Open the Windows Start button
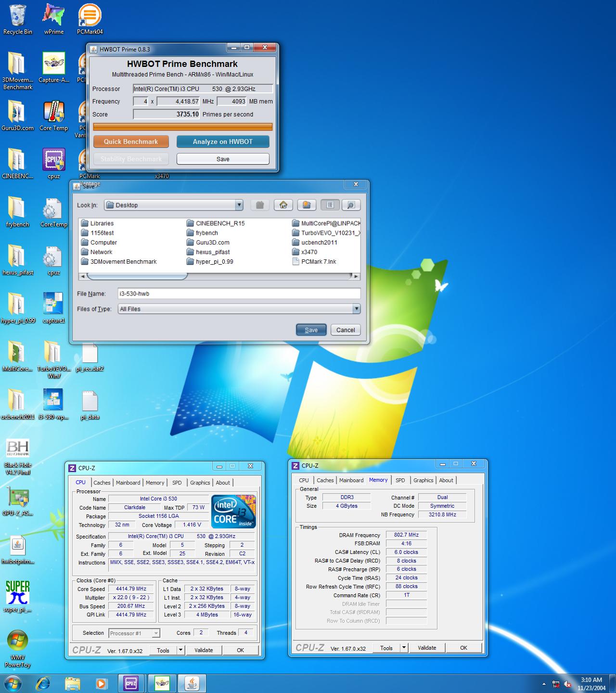Viewport: 616px width, 693px height. click(13, 684)
